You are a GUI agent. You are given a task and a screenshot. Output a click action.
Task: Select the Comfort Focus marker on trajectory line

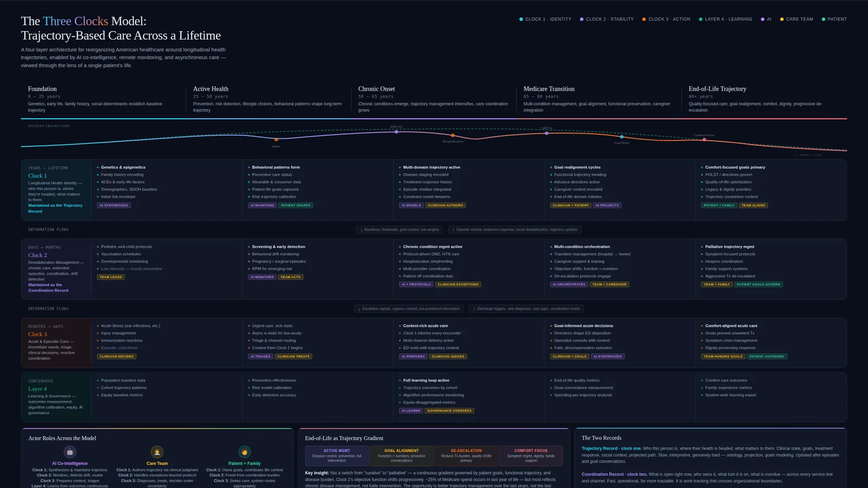tap(704, 140)
